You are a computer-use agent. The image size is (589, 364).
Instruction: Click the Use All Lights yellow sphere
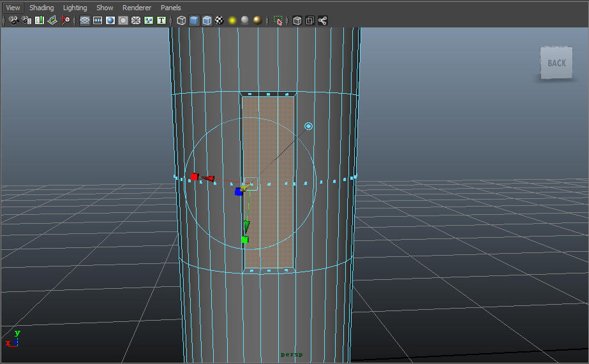pos(232,20)
